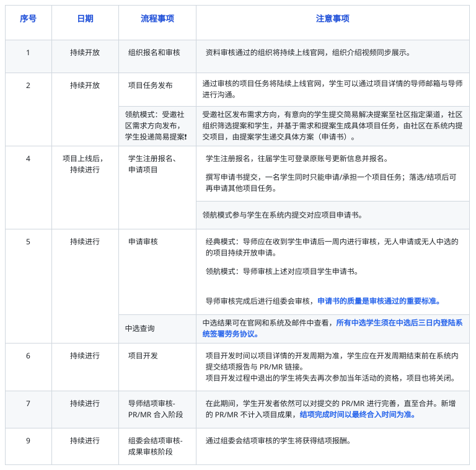Viewport: 476px width, 470px height.
Task: Click 持续进行 date in row 6
Action: pos(85,355)
